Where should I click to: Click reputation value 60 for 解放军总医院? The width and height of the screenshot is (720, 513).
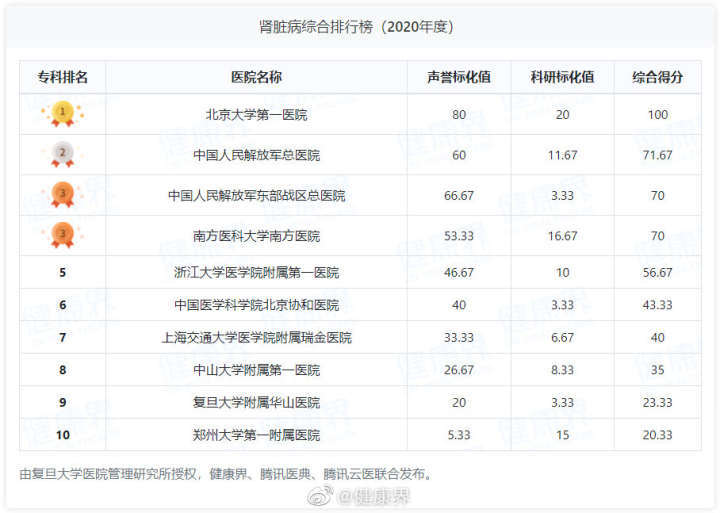pyautogui.click(x=459, y=155)
